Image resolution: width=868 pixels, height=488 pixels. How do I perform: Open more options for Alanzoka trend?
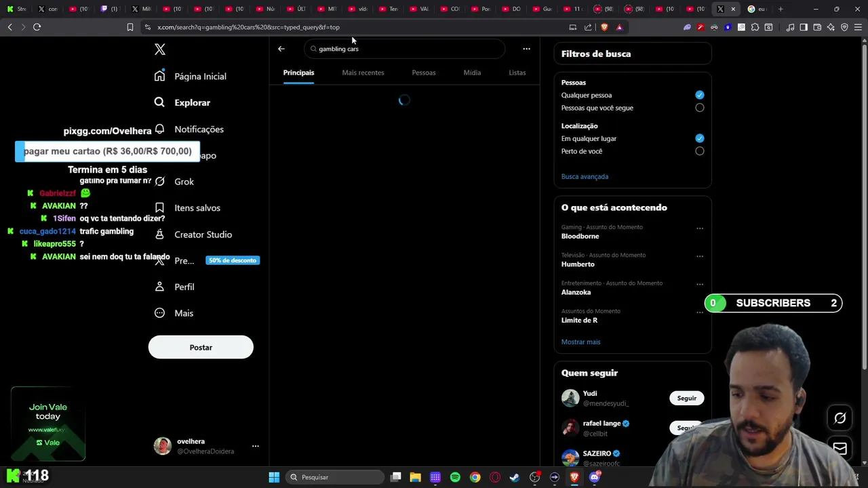[700, 284]
